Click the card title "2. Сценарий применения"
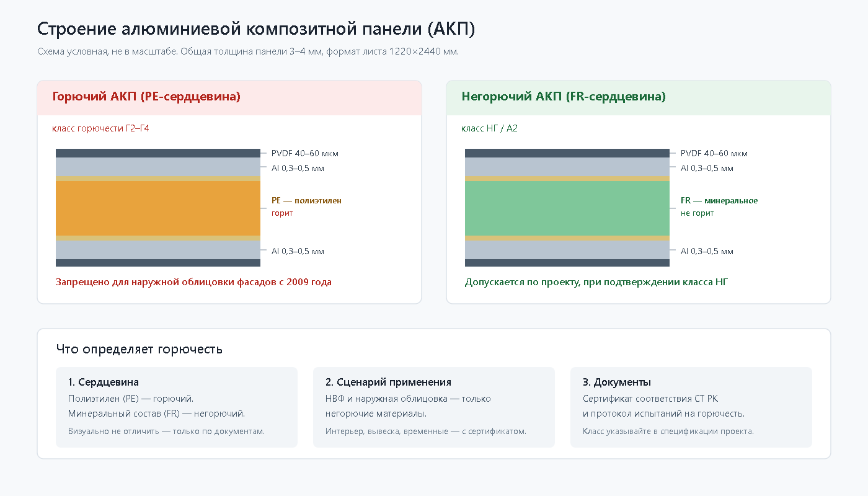The image size is (868, 496). click(x=388, y=382)
